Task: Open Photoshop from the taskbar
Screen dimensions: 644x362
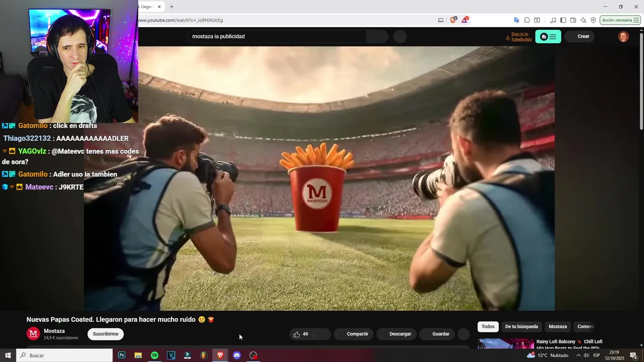Action: [122, 355]
